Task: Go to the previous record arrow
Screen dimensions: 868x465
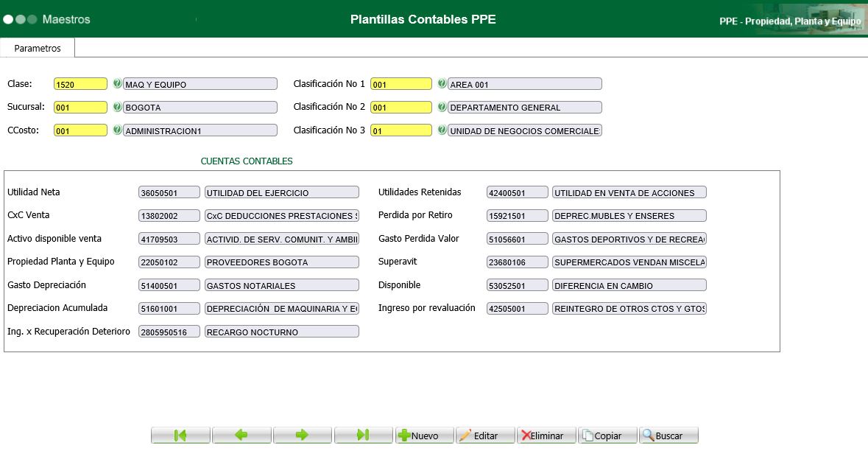Action: point(241,435)
